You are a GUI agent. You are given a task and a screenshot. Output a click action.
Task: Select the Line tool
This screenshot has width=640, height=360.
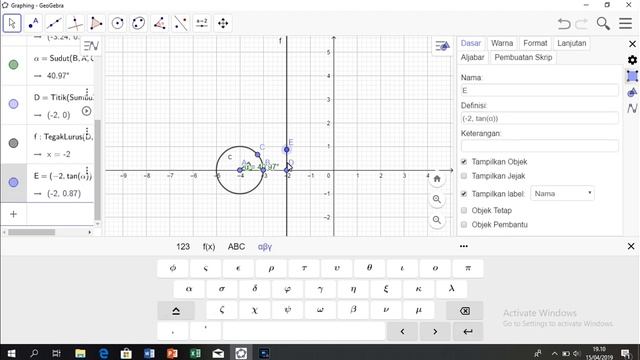[x=54, y=23]
